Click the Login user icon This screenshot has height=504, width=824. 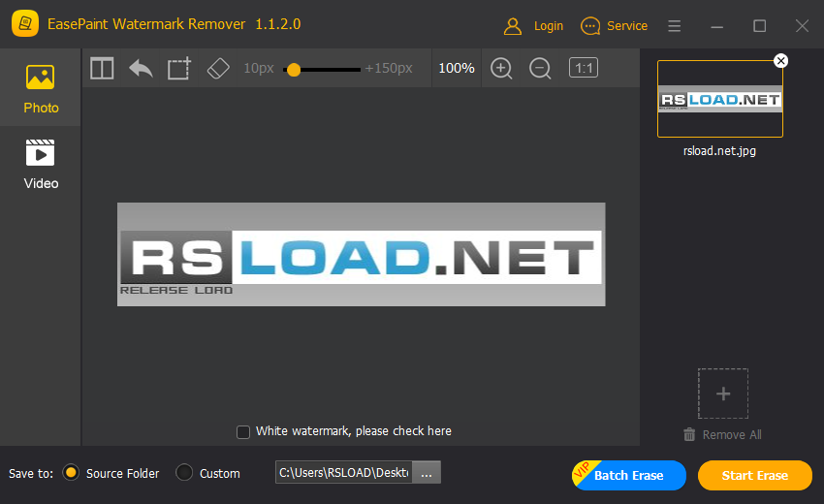click(x=513, y=26)
